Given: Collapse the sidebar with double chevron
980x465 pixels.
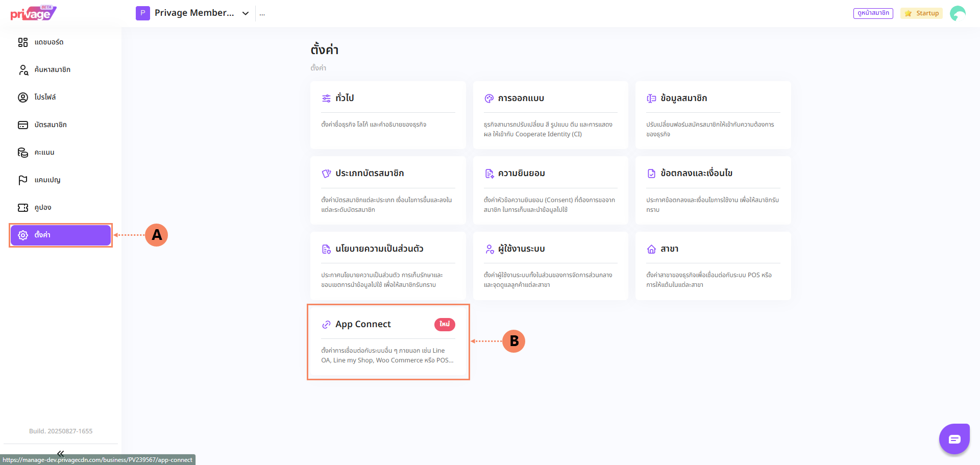Looking at the screenshot, I should click(61, 453).
